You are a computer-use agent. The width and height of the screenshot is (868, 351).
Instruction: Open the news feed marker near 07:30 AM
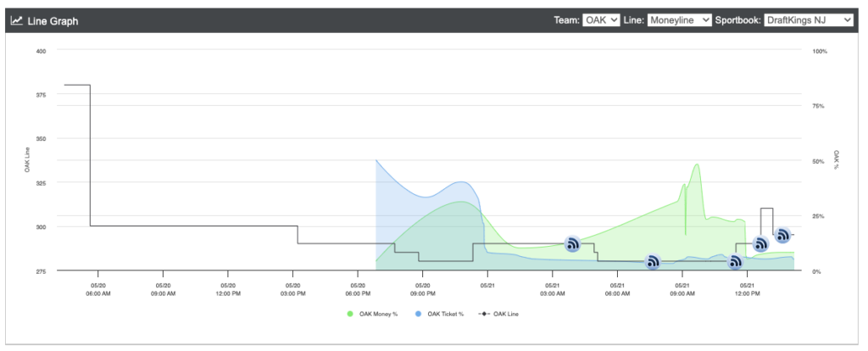(654, 261)
